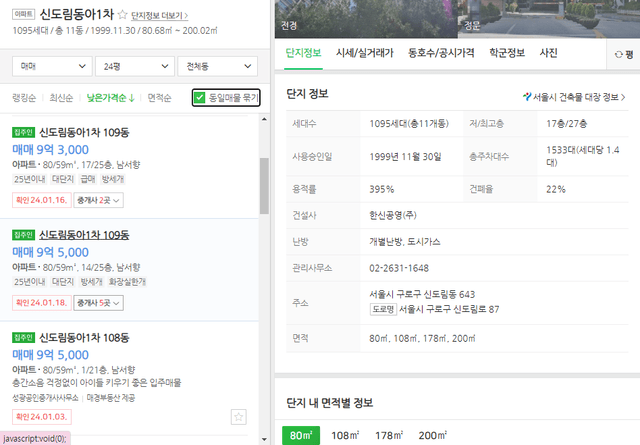
Task: Click the 도로명 address badge
Action: coord(383,309)
